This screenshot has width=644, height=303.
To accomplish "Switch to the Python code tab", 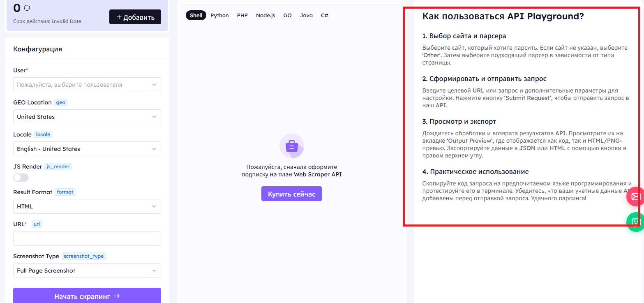I will [x=219, y=16].
